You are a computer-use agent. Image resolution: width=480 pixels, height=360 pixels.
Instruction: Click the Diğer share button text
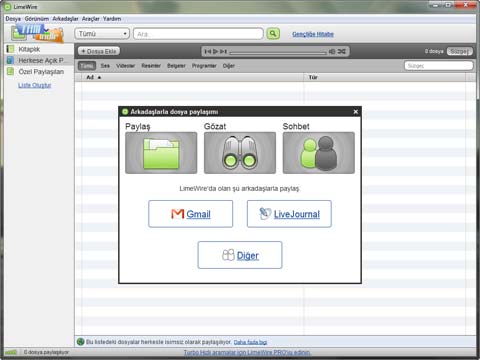[248, 256]
